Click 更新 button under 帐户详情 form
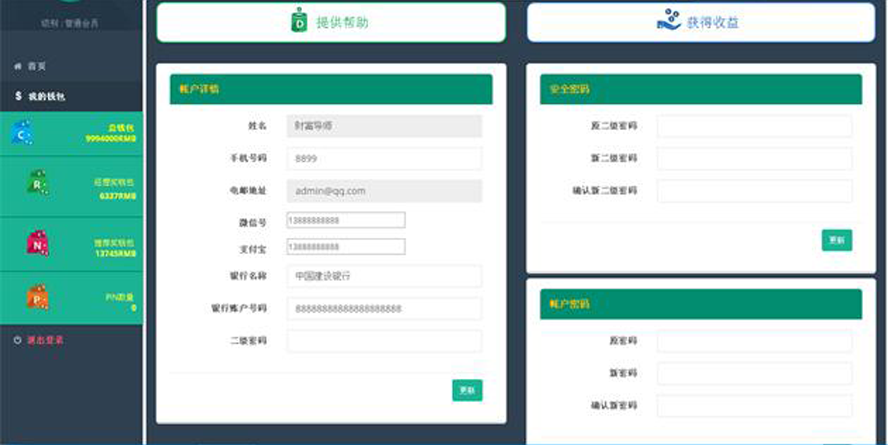 467,390
